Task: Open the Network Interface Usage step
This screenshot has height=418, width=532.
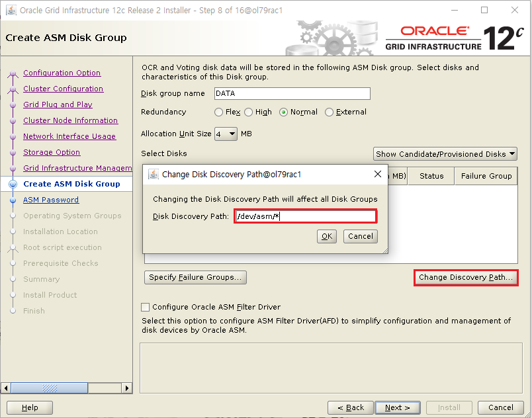Action: click(x=69, y=136)
